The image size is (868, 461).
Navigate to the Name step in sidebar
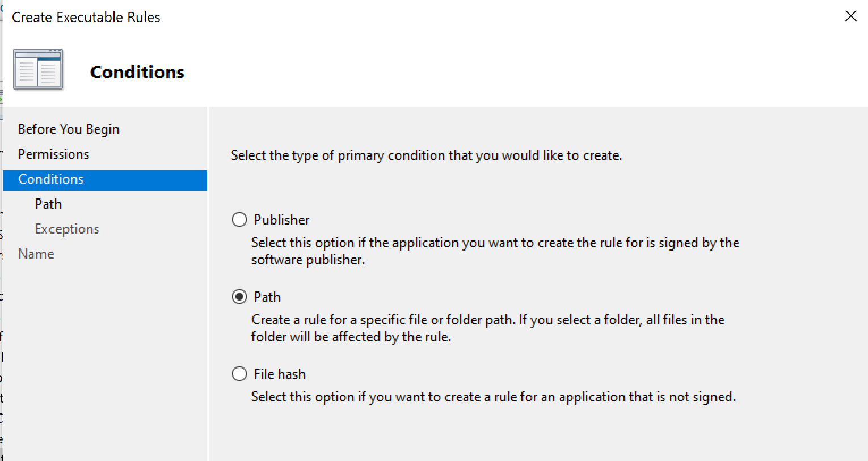(x=36, y=254)
